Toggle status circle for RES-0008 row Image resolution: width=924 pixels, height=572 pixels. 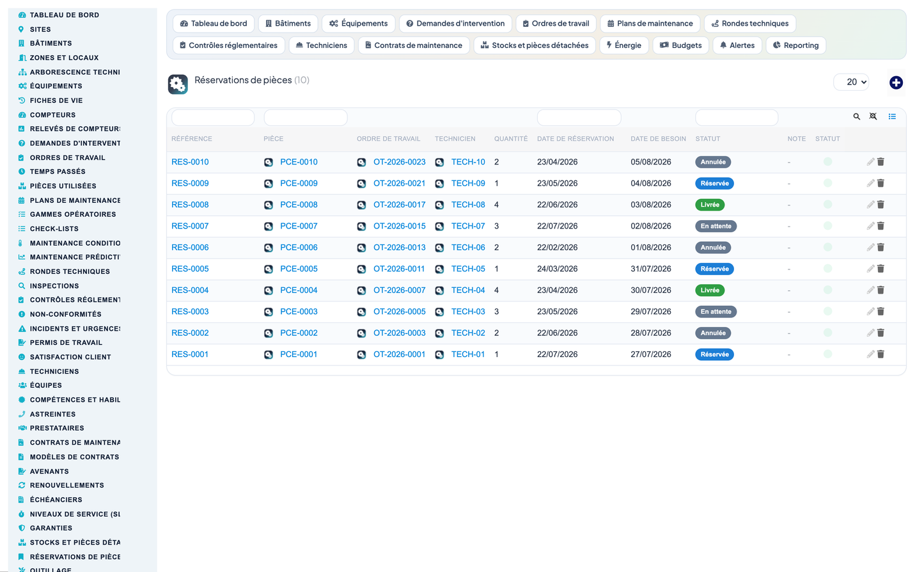827,205
